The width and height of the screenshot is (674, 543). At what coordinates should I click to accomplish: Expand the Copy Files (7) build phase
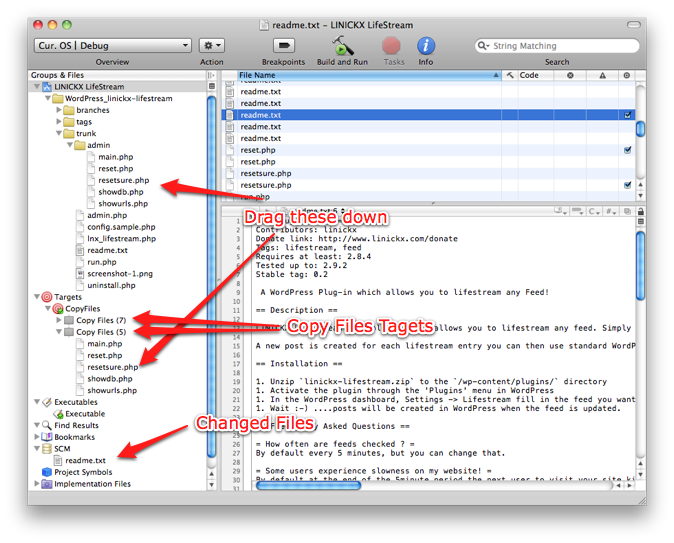click(x=59, y=320)
